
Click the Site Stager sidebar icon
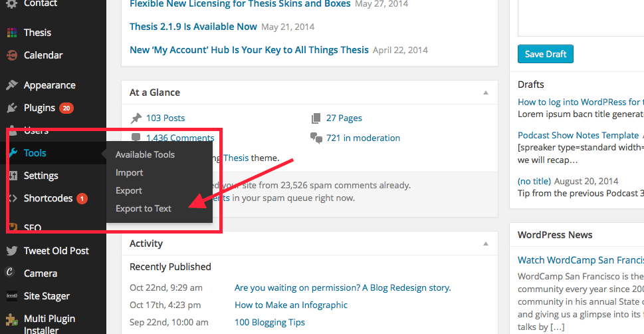[x=11, y=296]
